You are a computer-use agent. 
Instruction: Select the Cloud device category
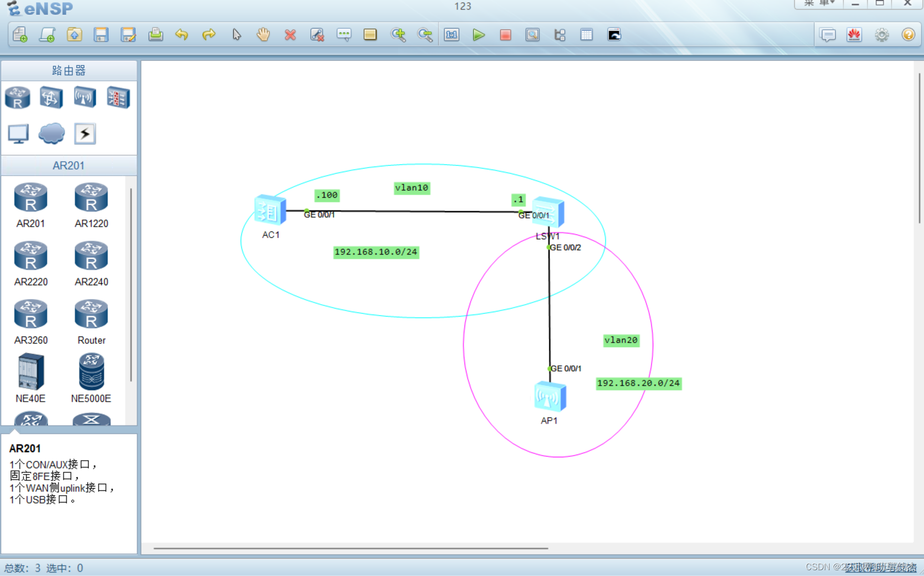click(x=52, y=134)
